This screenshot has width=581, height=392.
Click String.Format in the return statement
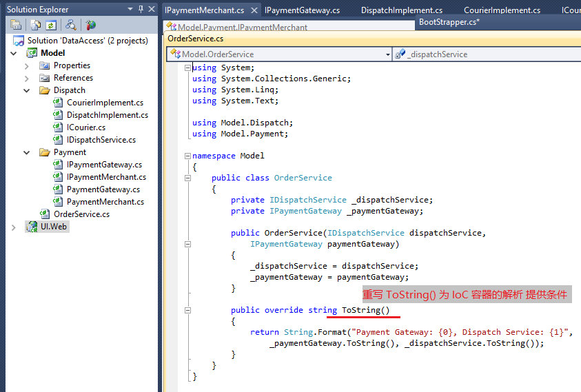point(315,332)
